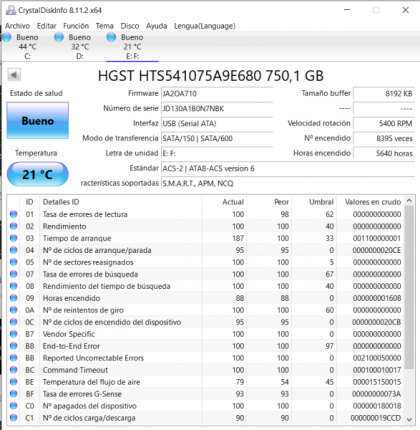This screenshot has width=420, height=430.
Task: Click status circle for Temperatura del flujo de aire
Action: point(14,382)
